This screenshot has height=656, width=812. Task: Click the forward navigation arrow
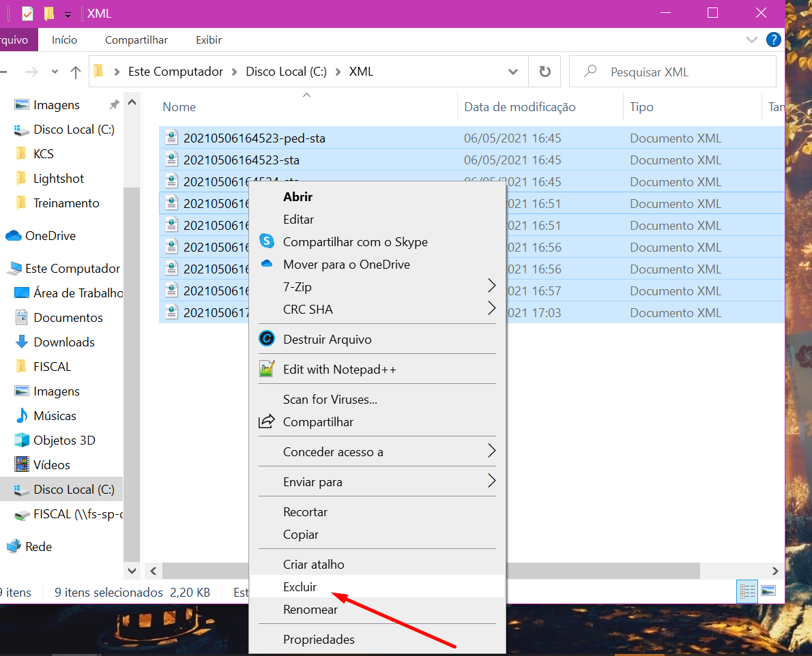pos(31,72)
